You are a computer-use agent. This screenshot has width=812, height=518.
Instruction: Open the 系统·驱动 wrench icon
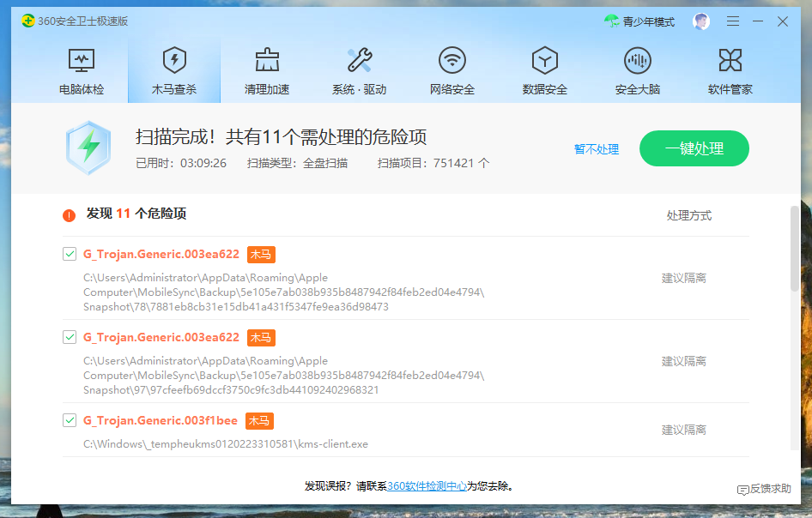pos(360,60)
